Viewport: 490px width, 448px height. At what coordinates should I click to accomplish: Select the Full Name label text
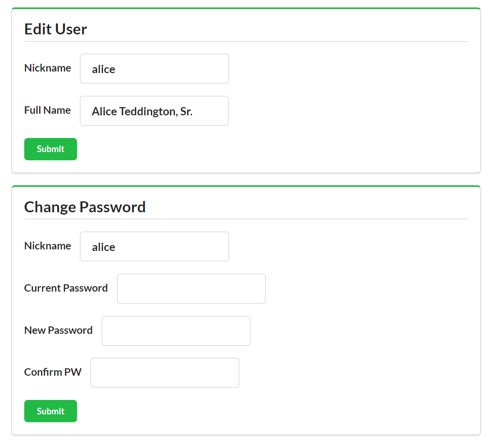(47, 110)
